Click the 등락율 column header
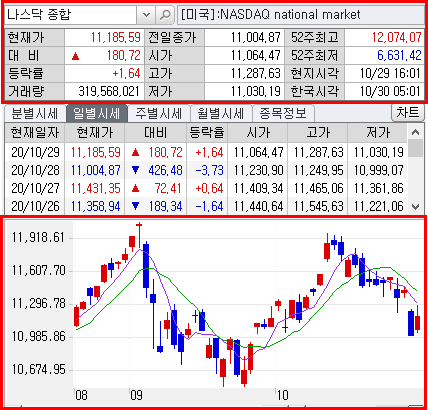Image resolution: width=428 pixels, height=410 pixels. click(x=207, y=133)
